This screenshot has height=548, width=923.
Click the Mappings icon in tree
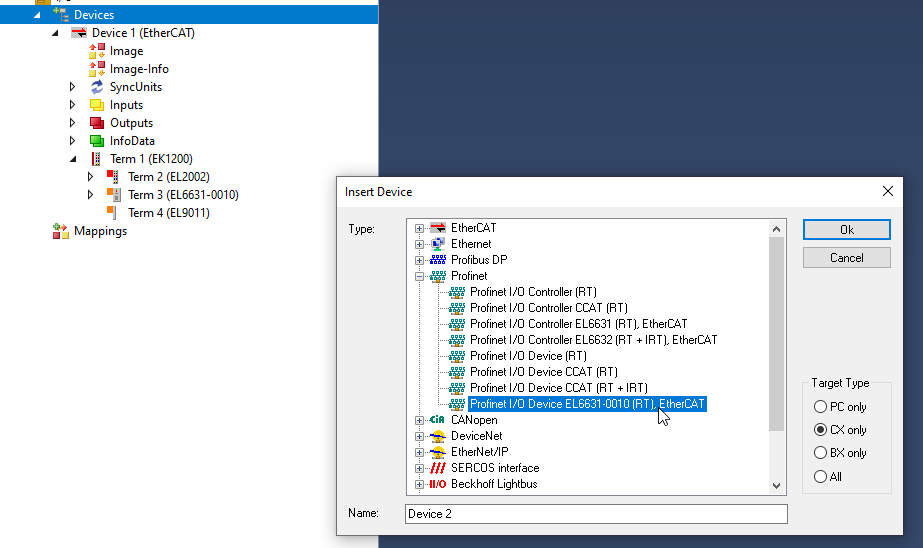(x=61, y=231)
